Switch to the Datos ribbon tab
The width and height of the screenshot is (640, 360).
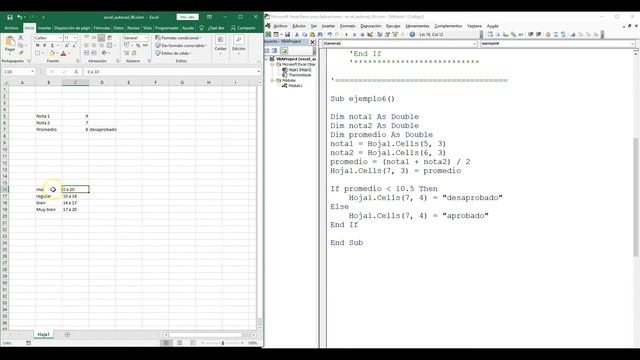(118, 28)
